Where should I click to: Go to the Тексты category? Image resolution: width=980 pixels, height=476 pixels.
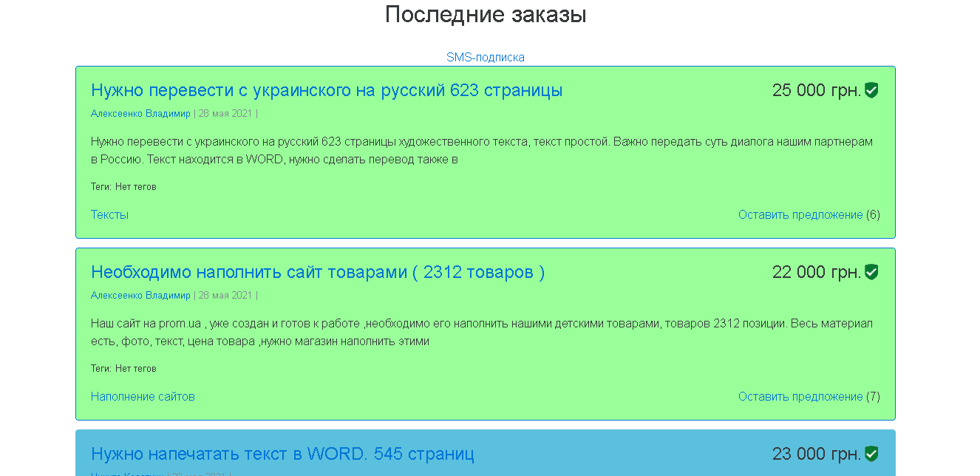(x=109, y=215)
